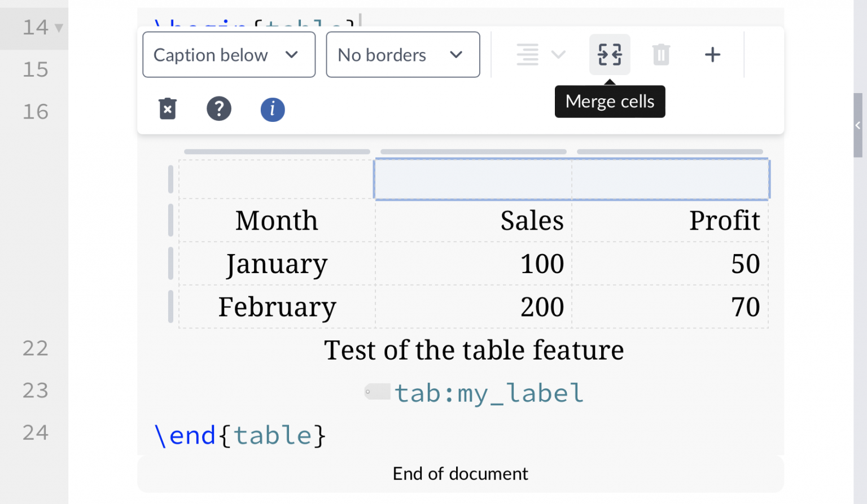This screenshot has width=867, height=504.
Task: Open the alignment options chevron
Action: (558, 55)
